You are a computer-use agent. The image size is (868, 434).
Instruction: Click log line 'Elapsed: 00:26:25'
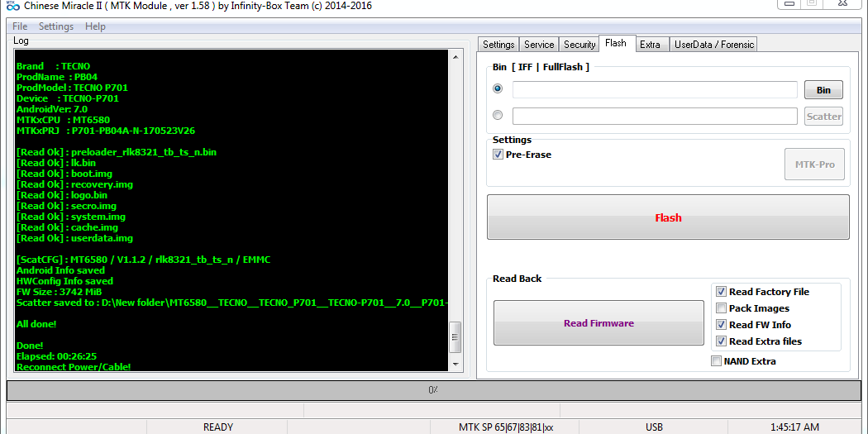[56, 356]
